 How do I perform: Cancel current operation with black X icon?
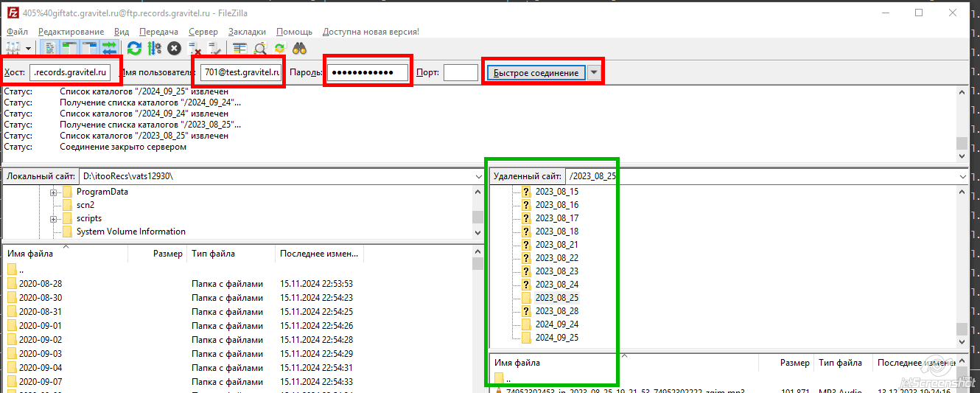pos(174,49)
